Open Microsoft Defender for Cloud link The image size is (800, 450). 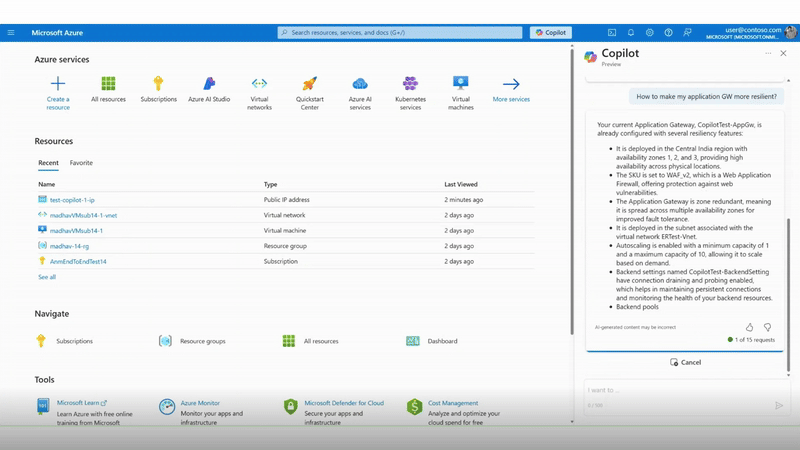[344, 403]
